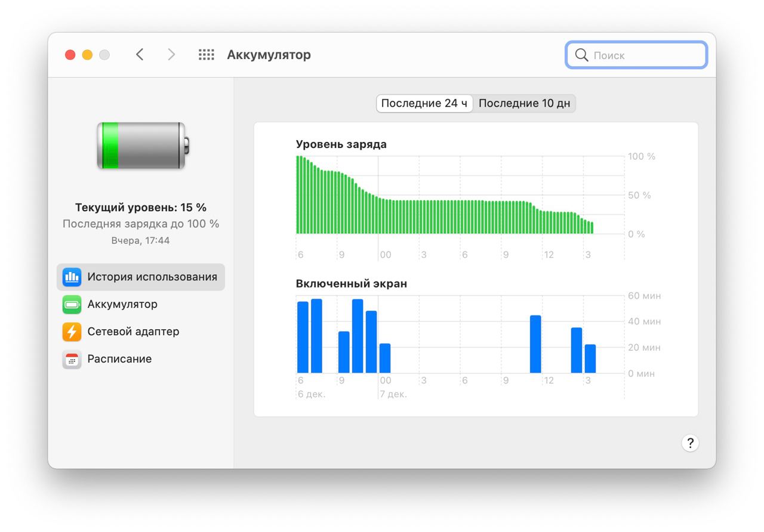This screenshot has width=764, height=532.
Task: Click the Аккумулятор window title
Action: pyautogui.click(x=269, y=55)
